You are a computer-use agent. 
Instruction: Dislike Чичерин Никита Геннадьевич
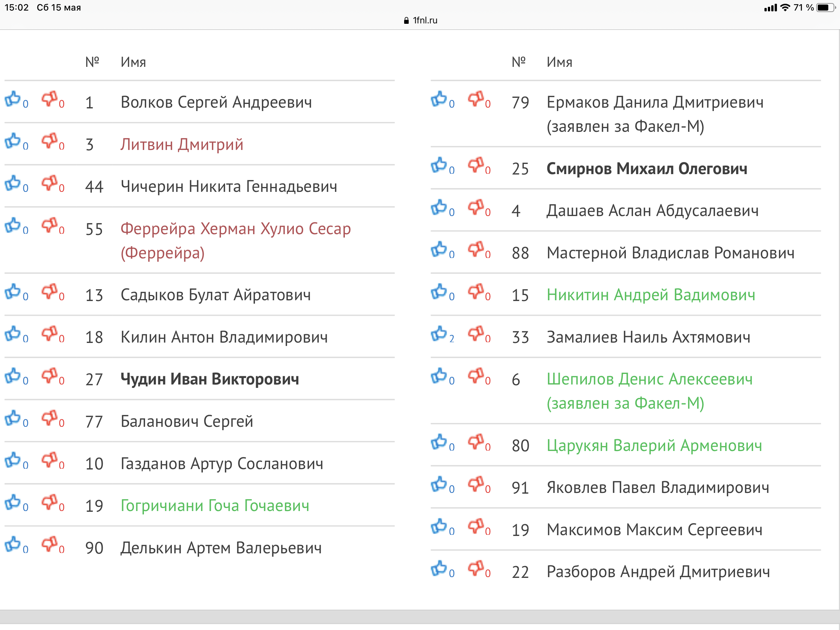click(50, 184)
